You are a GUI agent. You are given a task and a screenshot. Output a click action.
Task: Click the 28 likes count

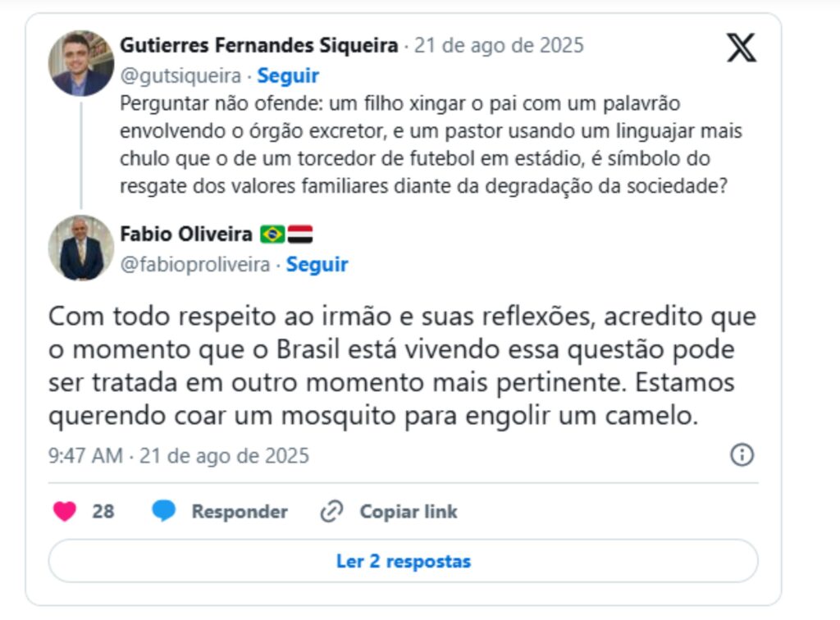(x=103, y=512)
